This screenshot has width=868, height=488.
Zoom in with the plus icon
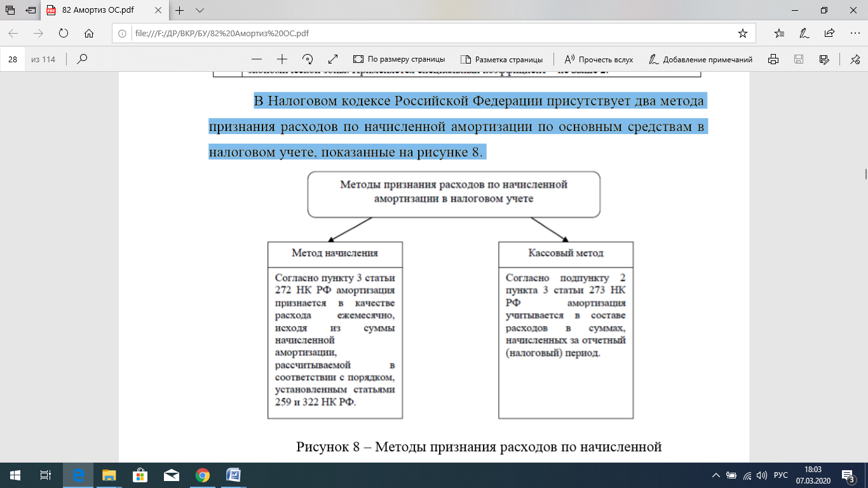click(282, 59)
